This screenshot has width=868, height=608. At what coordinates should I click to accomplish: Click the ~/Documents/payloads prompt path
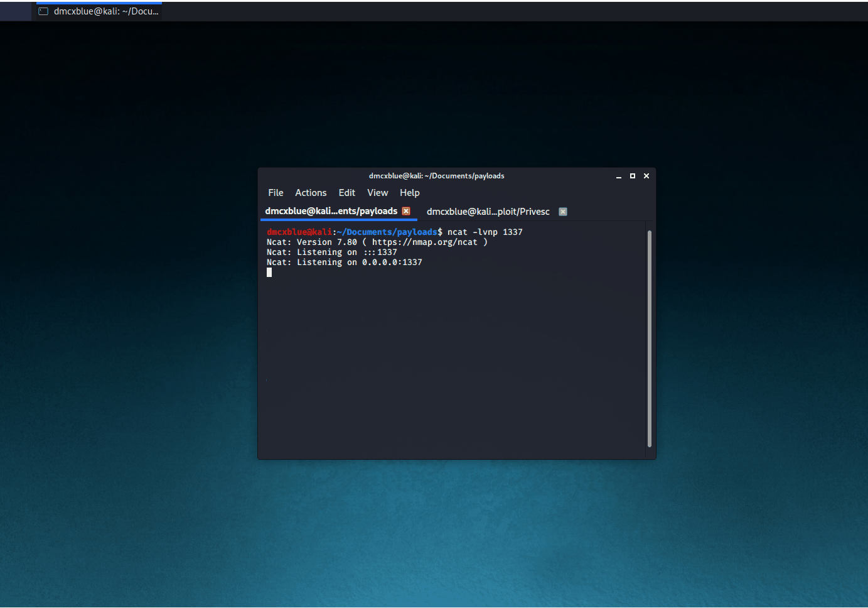pyautogui.click(x=387, y=232)
